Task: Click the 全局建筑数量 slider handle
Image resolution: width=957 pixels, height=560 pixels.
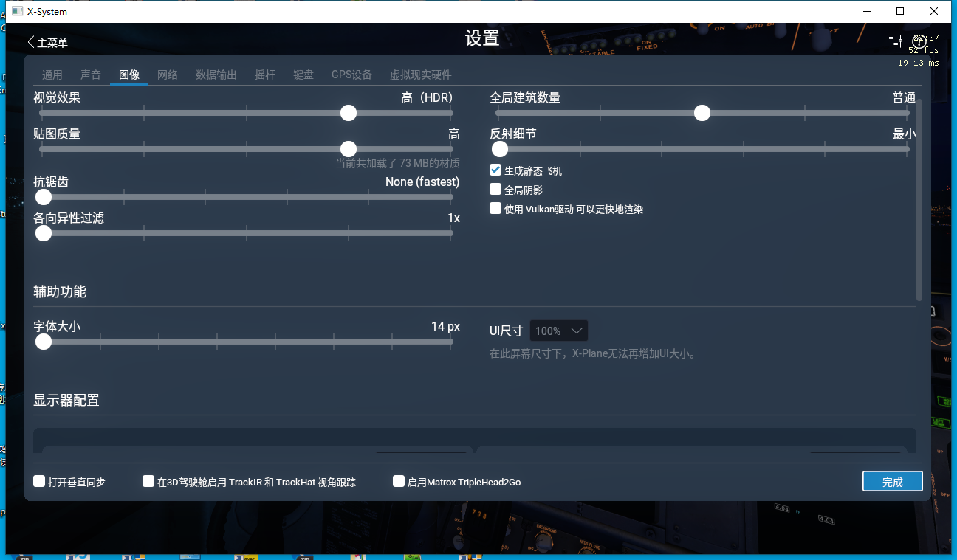Action: tap(702, 113)
